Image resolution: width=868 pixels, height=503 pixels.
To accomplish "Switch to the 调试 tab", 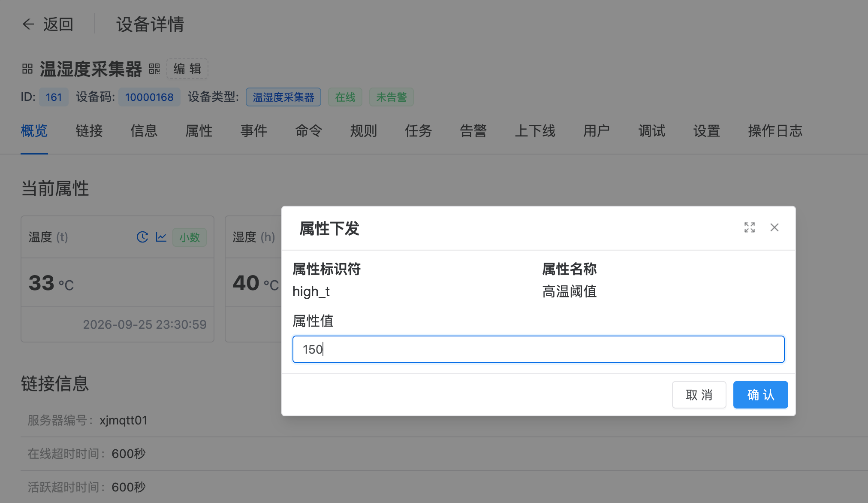I will pyautogui.click(x=652, y=130).
